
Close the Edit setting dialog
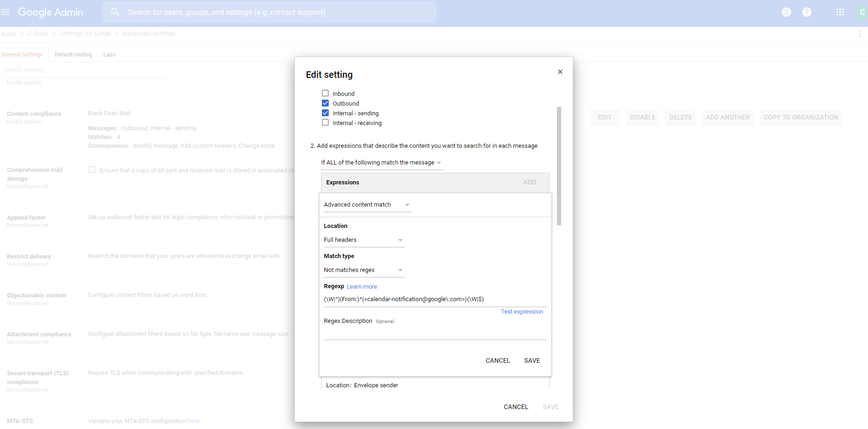(560, 72)
